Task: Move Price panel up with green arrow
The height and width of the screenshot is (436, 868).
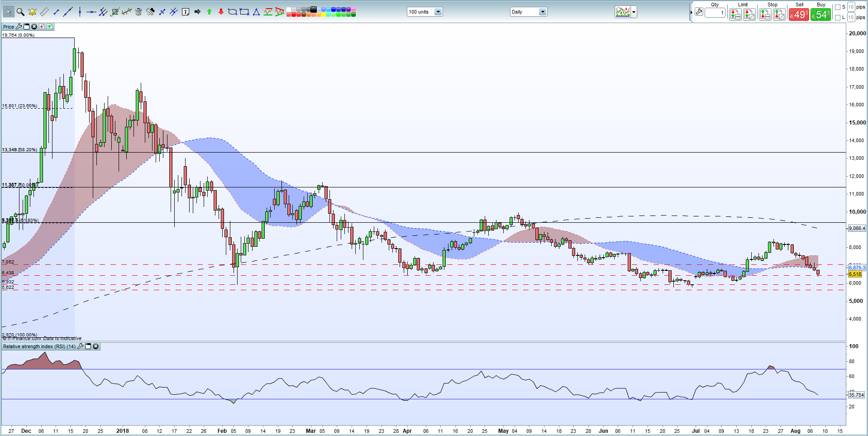Action: coord(49,27)
